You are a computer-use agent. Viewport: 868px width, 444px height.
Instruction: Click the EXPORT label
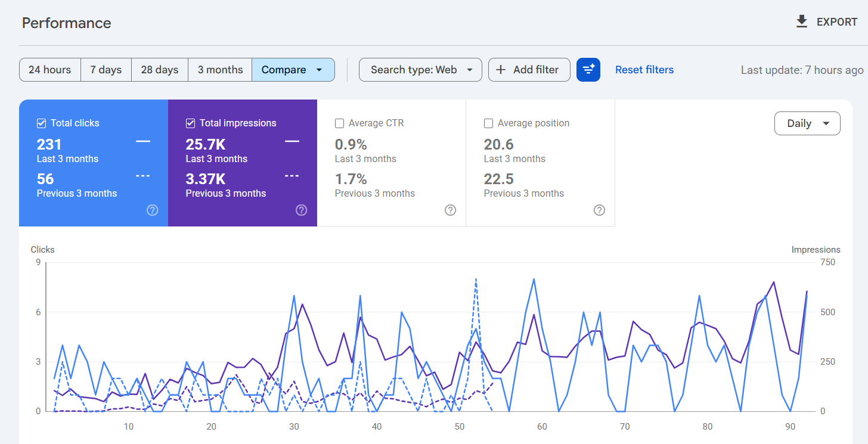point(837,22)
